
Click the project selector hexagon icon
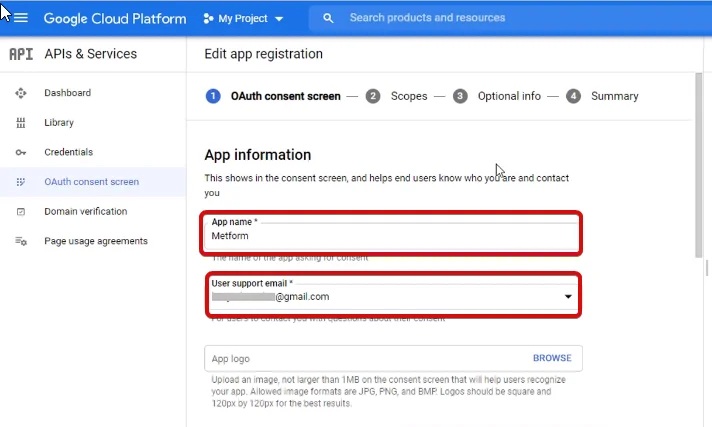coord(208,19)
